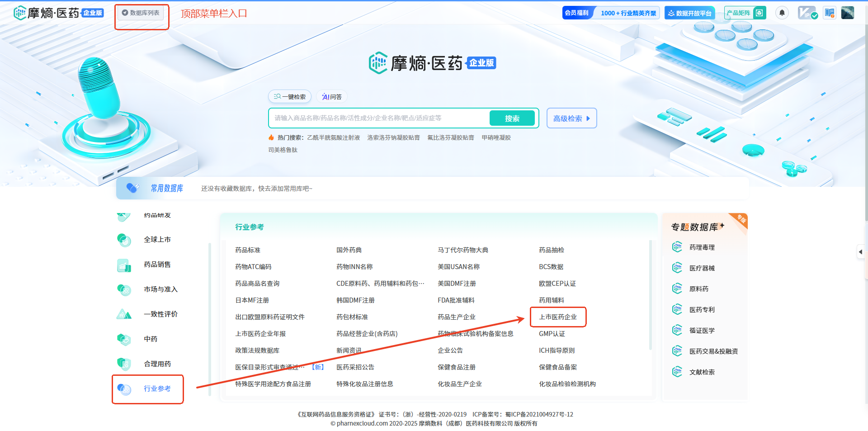Search hot term 氟比洛芬凝胶贴膏
The image size is (868, 431).
tap(451, 137)
